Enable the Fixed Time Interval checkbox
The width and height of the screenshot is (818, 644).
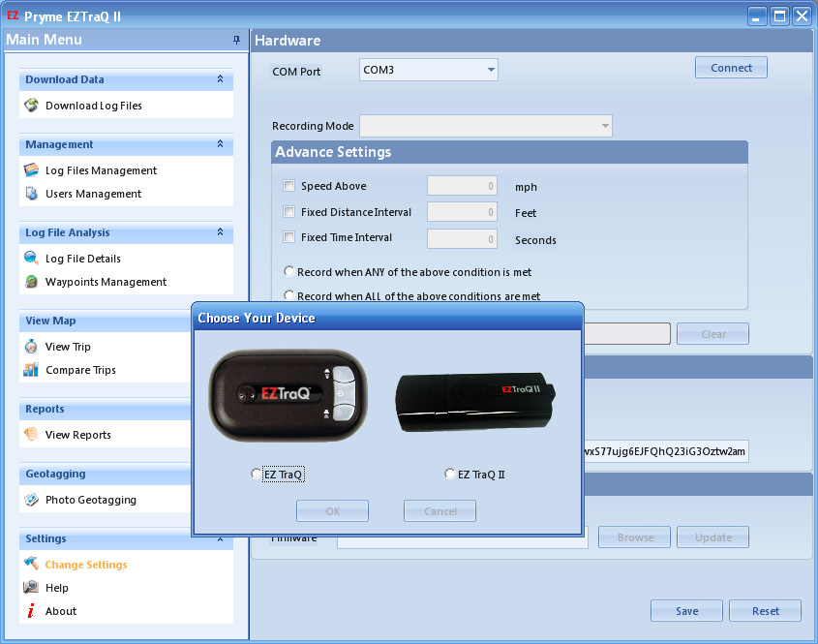click(288, 237)
